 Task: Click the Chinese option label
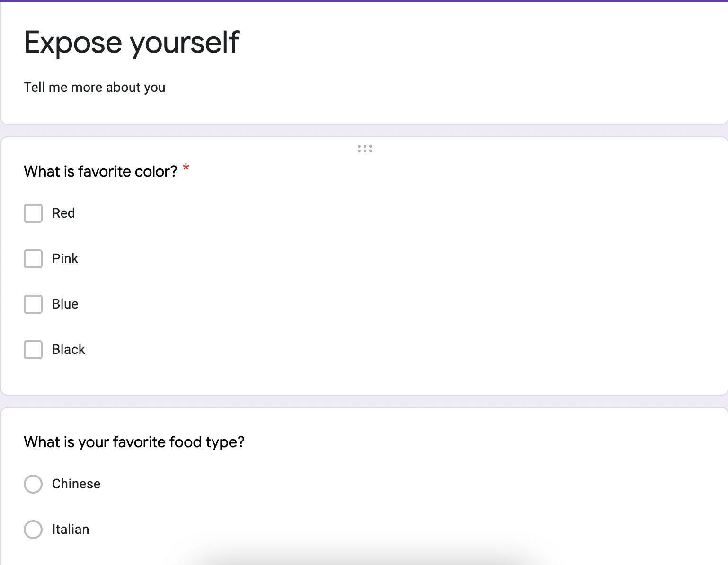point(76,484)
